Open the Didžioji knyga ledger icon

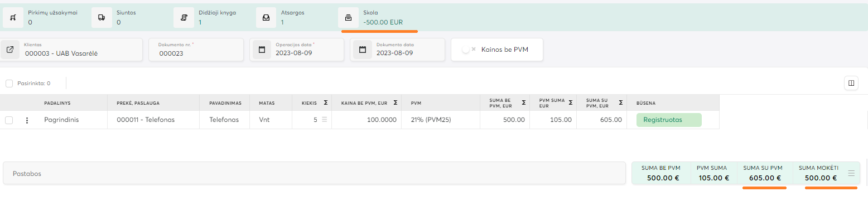[184, 17]
